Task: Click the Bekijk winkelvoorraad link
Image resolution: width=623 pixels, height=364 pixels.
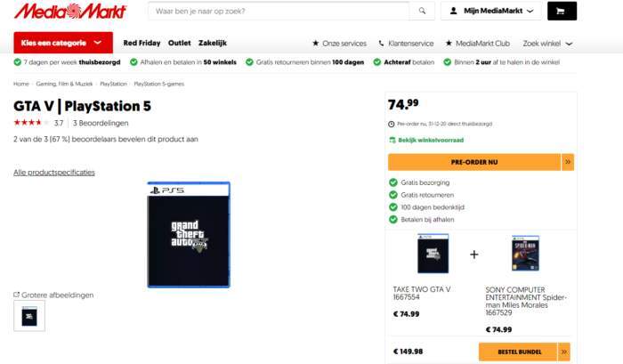Action: (426, 140)
